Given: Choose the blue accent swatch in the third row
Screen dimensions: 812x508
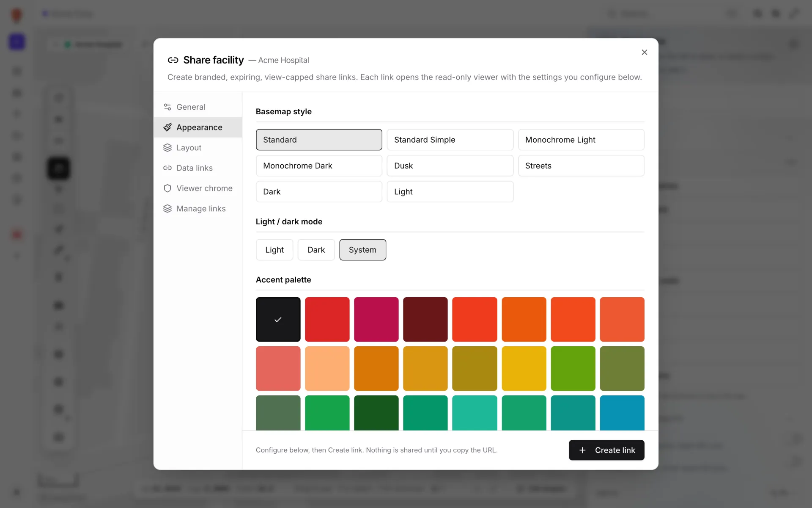Looking at the screenshot, I should pos(622,413).
